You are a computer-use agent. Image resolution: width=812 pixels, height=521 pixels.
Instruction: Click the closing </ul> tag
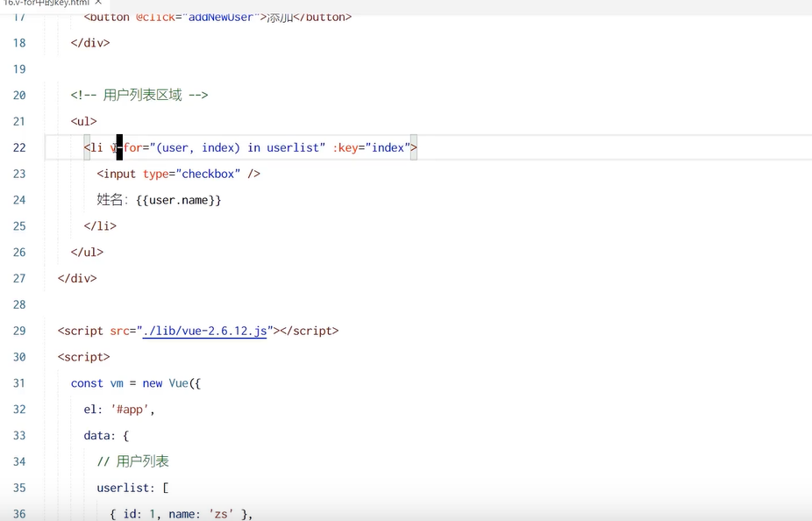(87, 253)
